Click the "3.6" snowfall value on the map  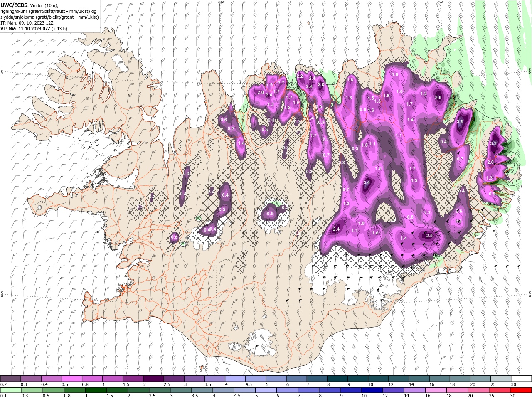(460, 122)
